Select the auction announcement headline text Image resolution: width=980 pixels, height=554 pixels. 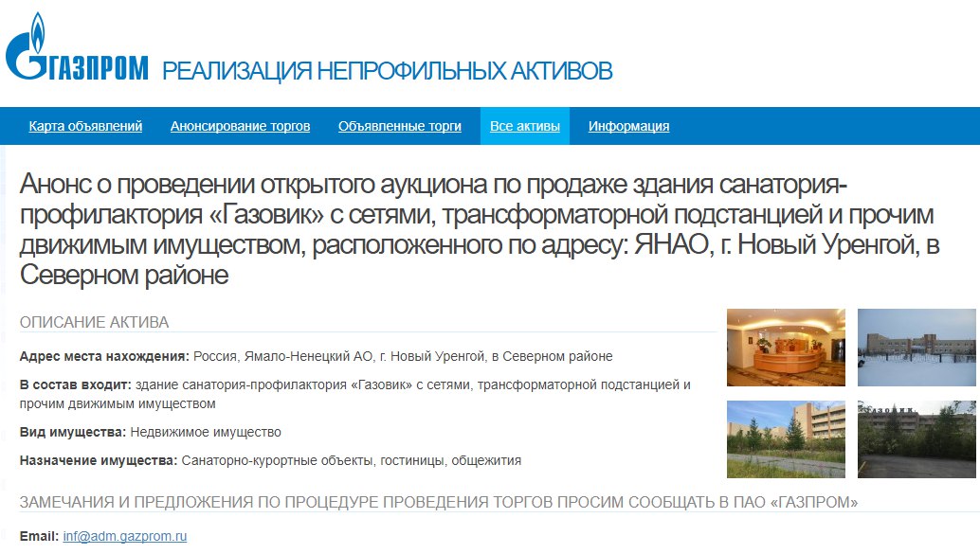click(480, 229)
